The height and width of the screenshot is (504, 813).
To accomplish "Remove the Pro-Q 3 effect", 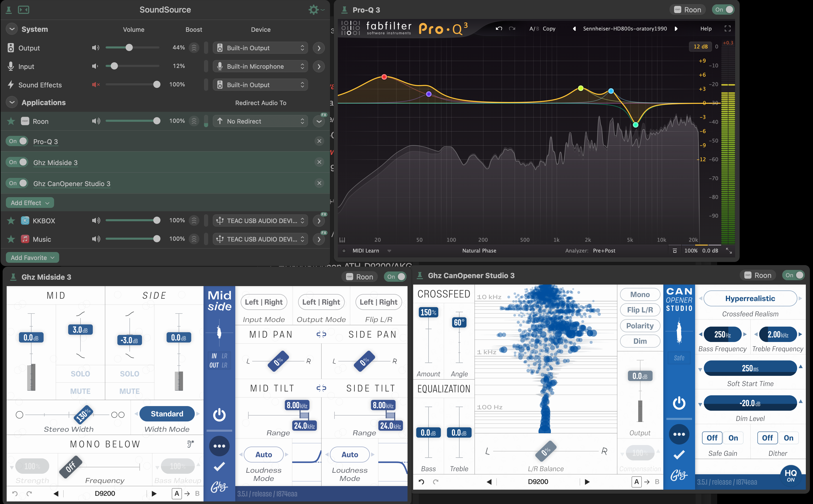I will point(319,141).
